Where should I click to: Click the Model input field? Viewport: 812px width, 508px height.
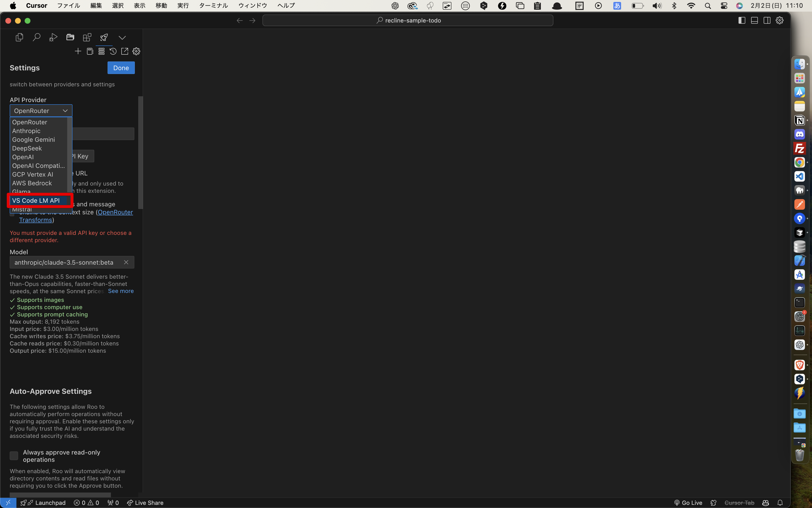(72, 262)
